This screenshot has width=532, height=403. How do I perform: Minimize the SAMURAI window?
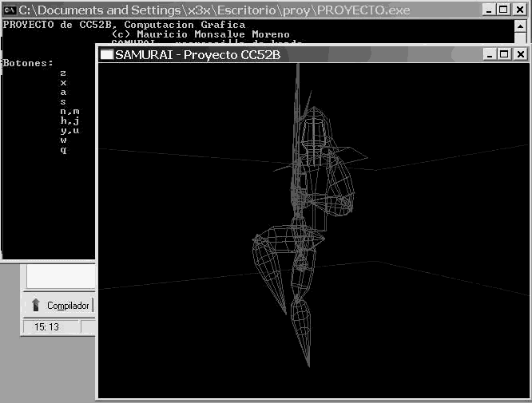point(490,54)
